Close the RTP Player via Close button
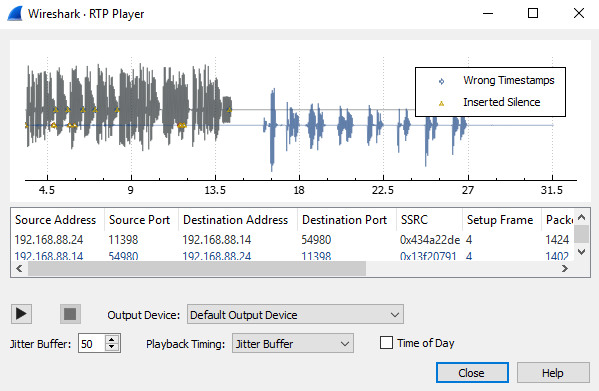Image resolution: width=599 pixels, height=391 pixels. tap(472, 373)
